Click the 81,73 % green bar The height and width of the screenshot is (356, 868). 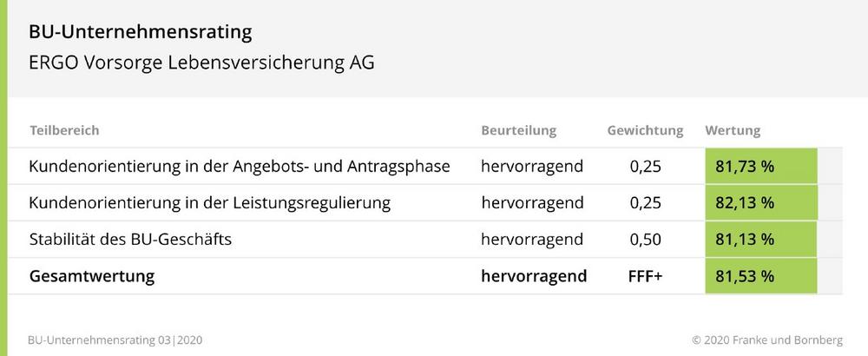tap(761, 166)
